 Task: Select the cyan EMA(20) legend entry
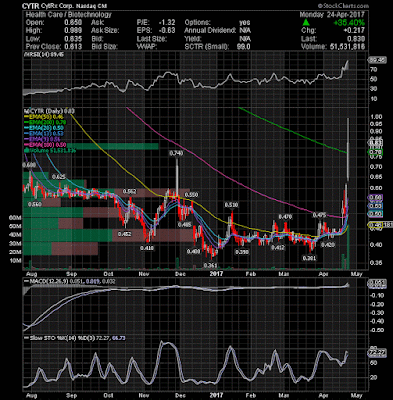tap(43, 128)
